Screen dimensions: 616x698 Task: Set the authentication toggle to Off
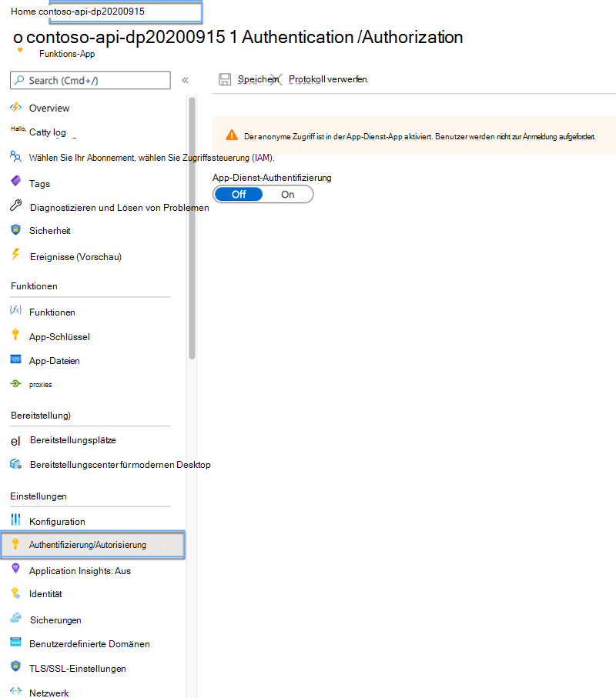click(x=238, y=194)
